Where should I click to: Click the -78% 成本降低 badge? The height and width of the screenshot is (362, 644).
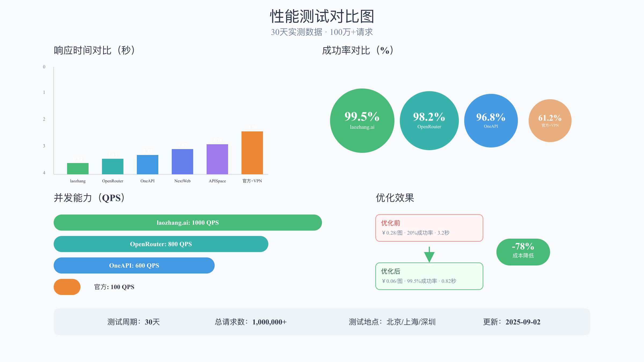[523, 252]
